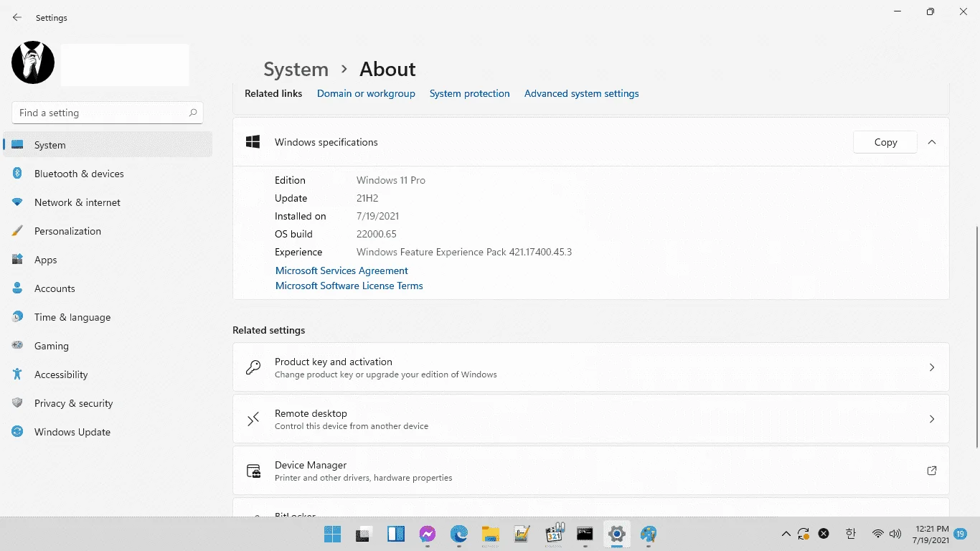This screenshot has height=551, width=980.
Task: Select Apps in the sidebar
Action: coord(108,260)
